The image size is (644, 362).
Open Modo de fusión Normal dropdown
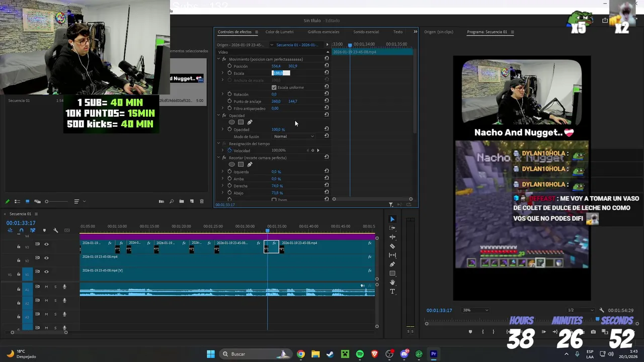pos(294,136)
